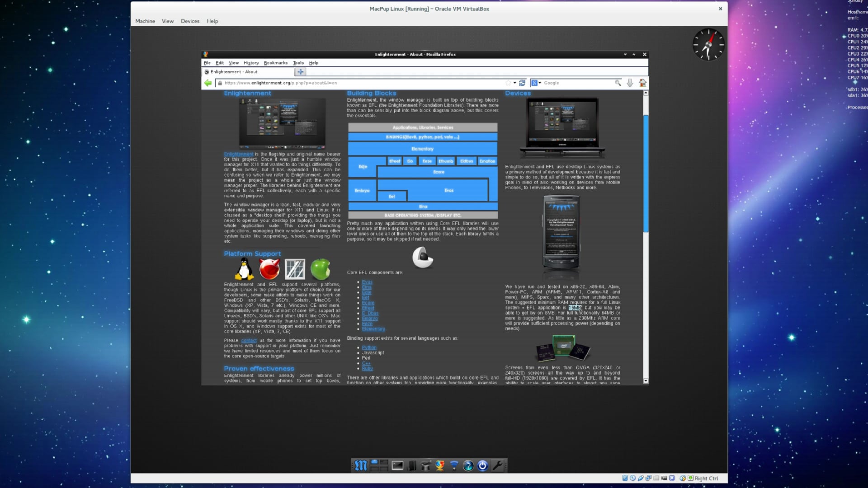Click the VirtualBox hard disk status icon
This screenshot has width=868, height=488.
[x=625, y=478]
